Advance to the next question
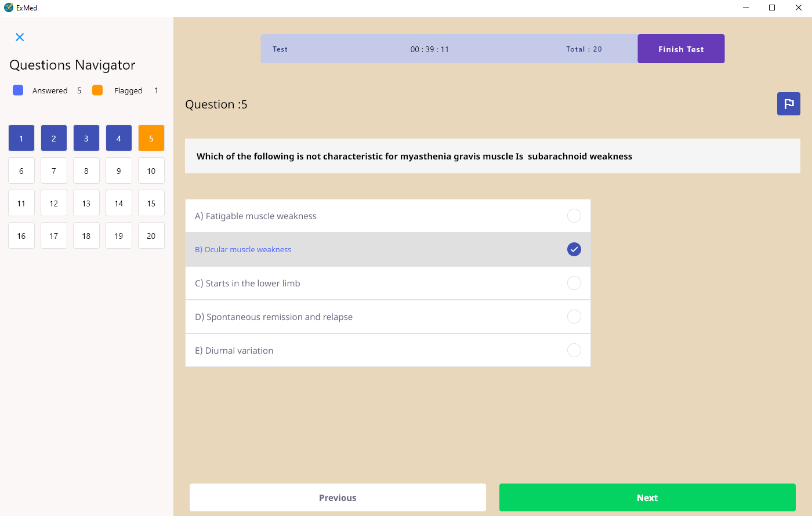The image size is (812, 516). (647, 497)
